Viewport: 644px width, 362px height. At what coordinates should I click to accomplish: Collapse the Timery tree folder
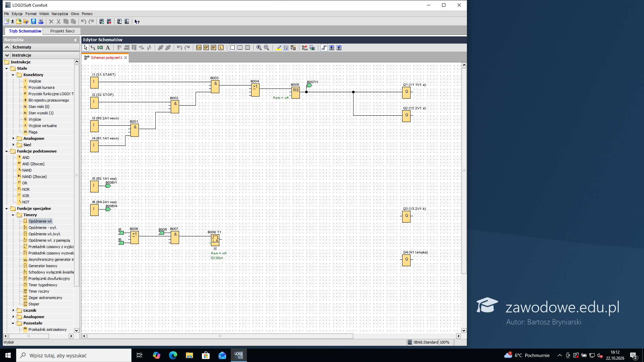click(x=13, y=215)
